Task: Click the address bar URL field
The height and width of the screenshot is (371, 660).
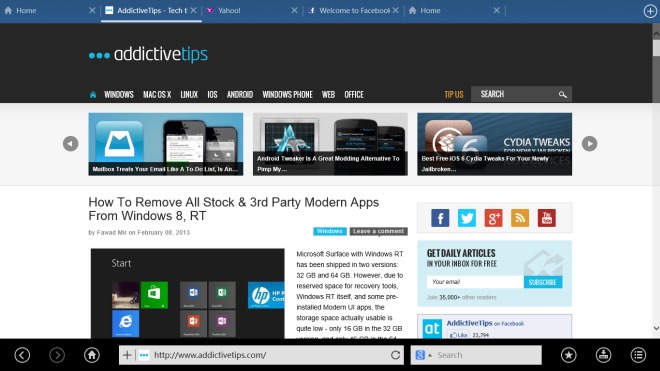Action: (261, 355)
